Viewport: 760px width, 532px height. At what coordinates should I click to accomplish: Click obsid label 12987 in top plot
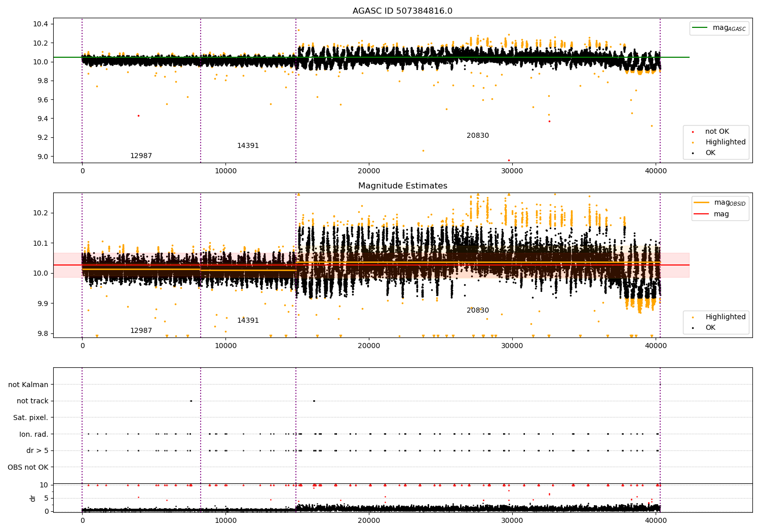[x=141, y=156]
